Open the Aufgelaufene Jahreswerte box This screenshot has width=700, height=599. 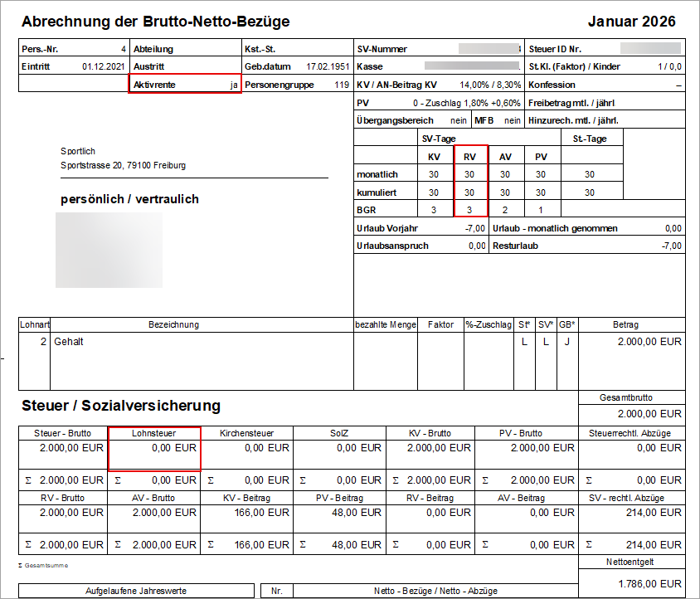pyautogui.click(x=136, y=591)
